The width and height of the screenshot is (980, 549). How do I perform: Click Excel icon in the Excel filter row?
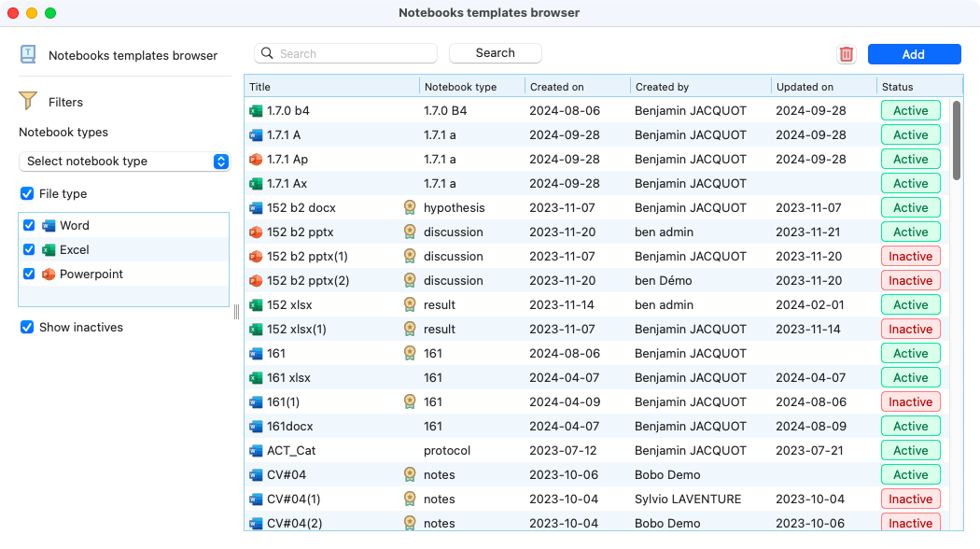(x=49, y=250)
